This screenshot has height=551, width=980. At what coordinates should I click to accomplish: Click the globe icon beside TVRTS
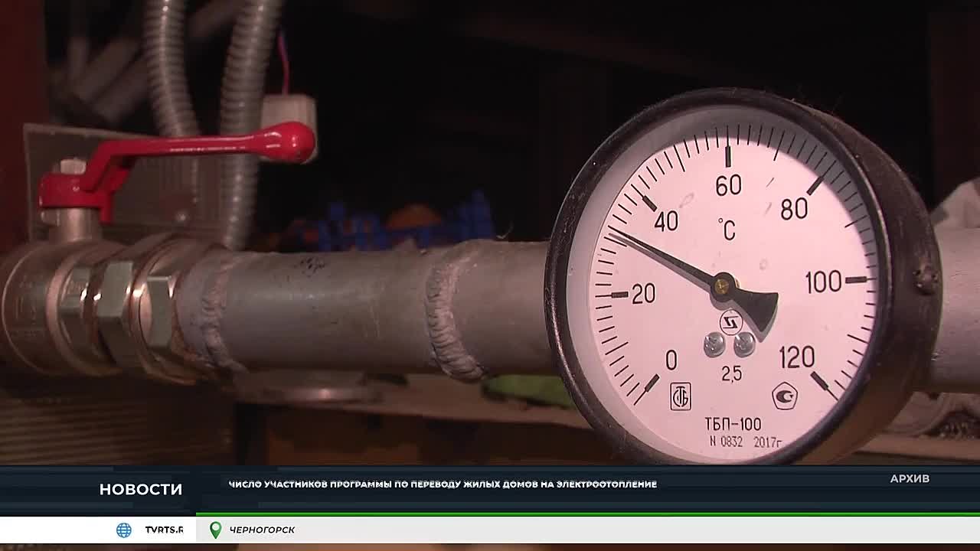(x=123, y=530)
